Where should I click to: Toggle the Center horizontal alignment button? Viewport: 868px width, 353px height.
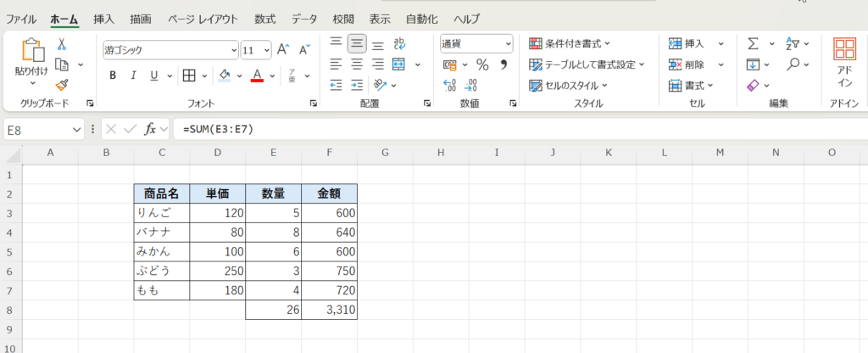tap(357, 64)
